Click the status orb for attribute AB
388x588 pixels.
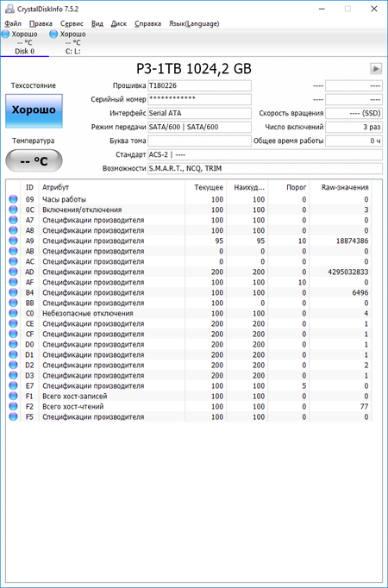click(x=13, y=251)
